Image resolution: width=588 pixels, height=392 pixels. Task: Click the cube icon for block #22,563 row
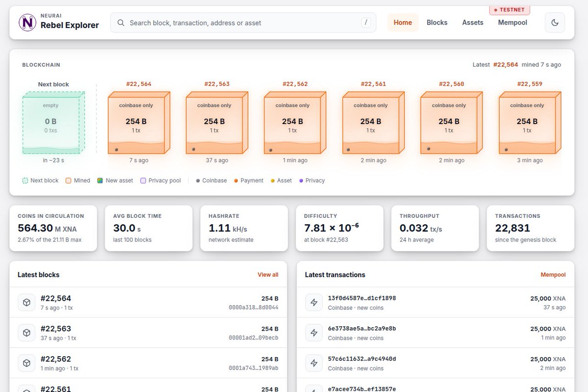27,333
